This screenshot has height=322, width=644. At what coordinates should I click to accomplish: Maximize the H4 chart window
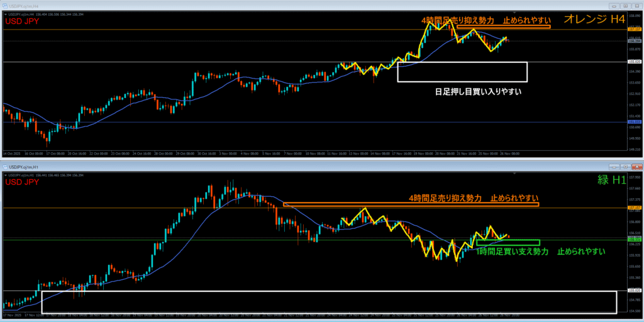point(625,6)
